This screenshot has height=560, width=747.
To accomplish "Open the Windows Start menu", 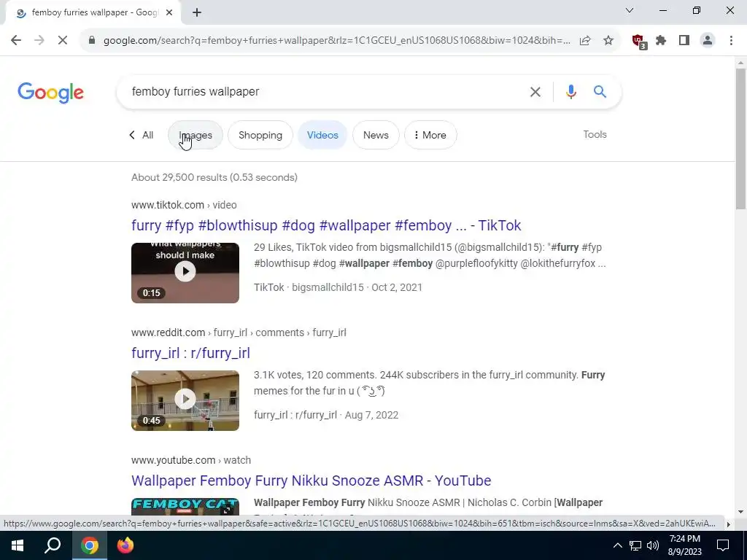I will click(x=18, y=545).
